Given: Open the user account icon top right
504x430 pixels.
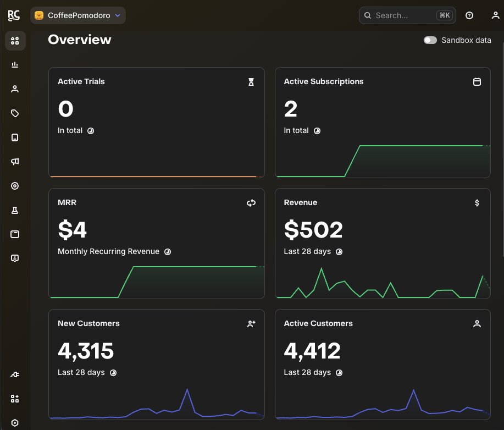Looking at the screenshot, I should (x=495, y=15).
